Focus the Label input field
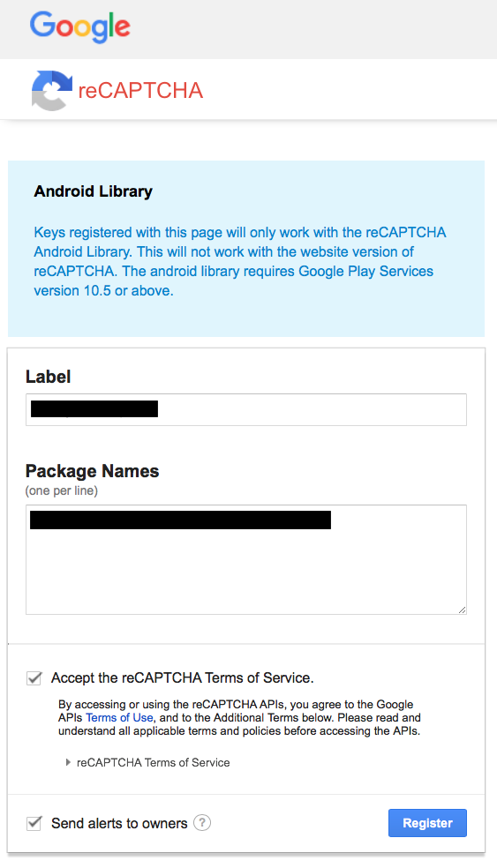 (x=246, y=409)
